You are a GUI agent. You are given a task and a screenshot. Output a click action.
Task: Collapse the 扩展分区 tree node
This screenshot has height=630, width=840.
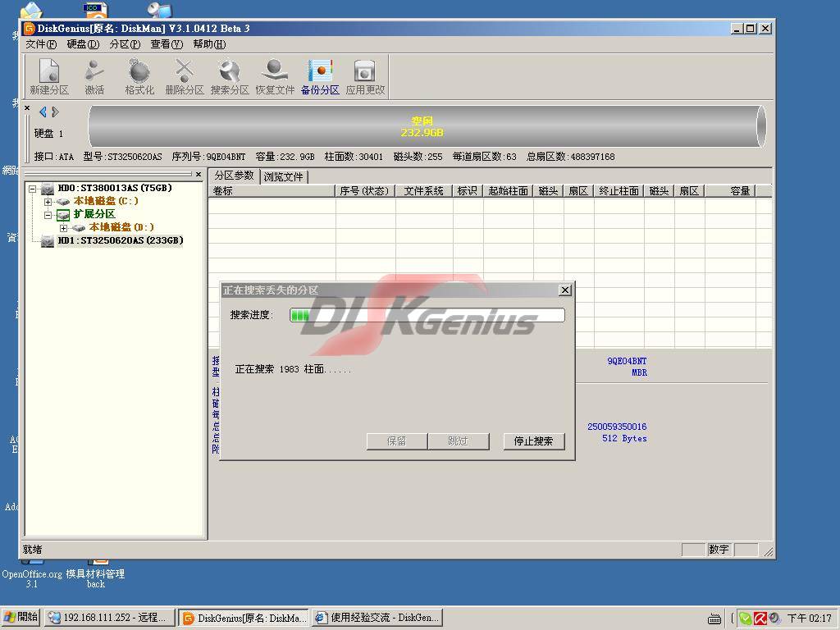(48, 215)
